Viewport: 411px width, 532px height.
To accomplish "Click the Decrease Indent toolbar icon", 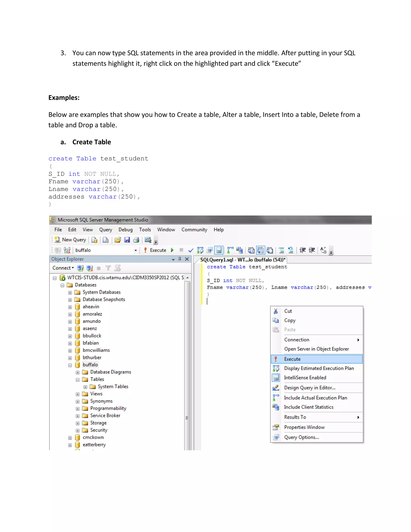I will click(x=303, y=250).
